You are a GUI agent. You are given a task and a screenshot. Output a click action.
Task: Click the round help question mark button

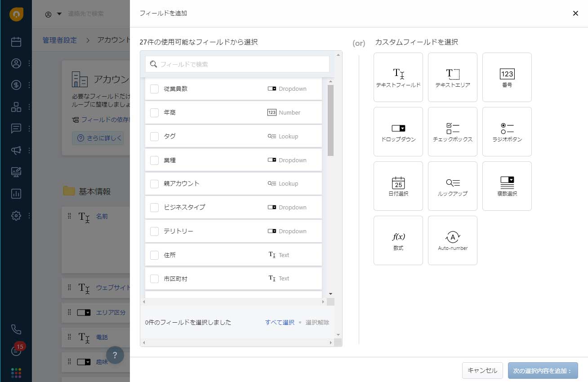coord(115,355)
